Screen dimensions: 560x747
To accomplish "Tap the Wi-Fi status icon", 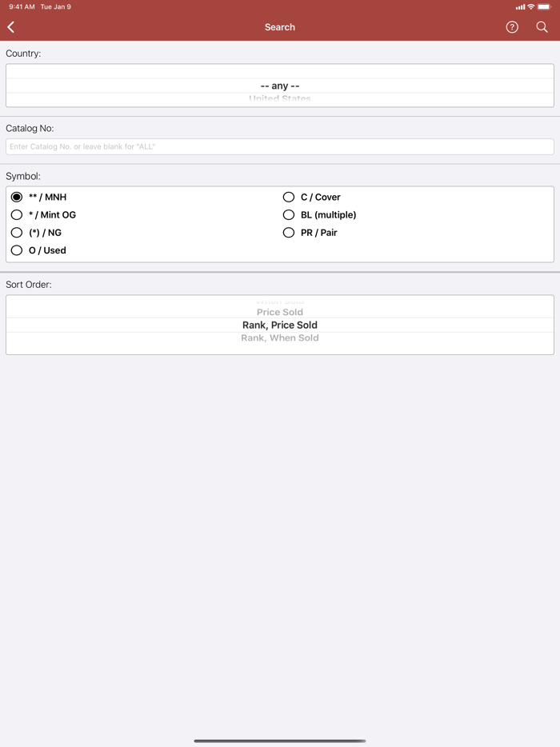I will point(530,6).
